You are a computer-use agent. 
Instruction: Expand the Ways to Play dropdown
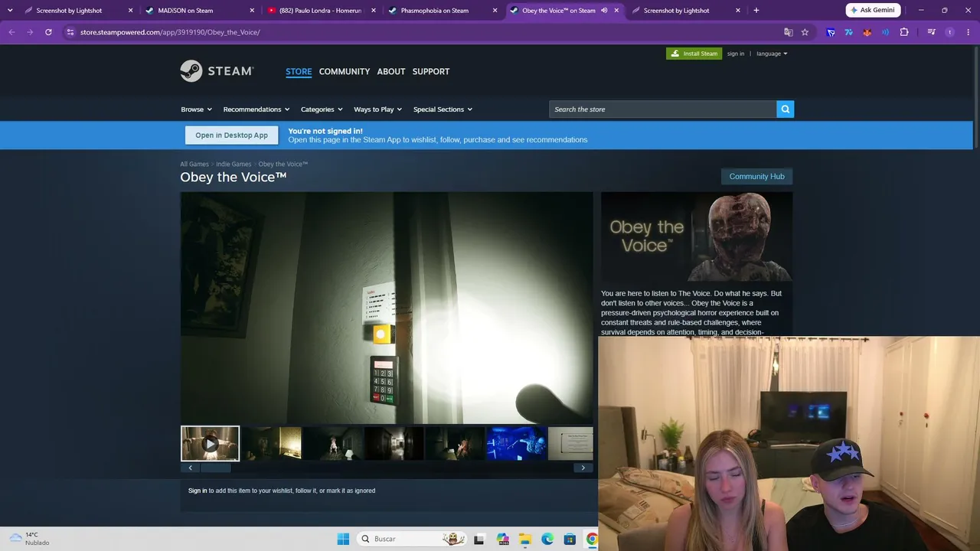tap(377, 109)
